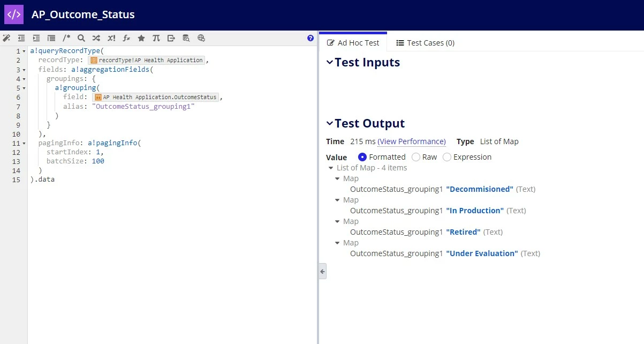
Task: Click the "Under Evaluation" value text
Action: (482, 253)
